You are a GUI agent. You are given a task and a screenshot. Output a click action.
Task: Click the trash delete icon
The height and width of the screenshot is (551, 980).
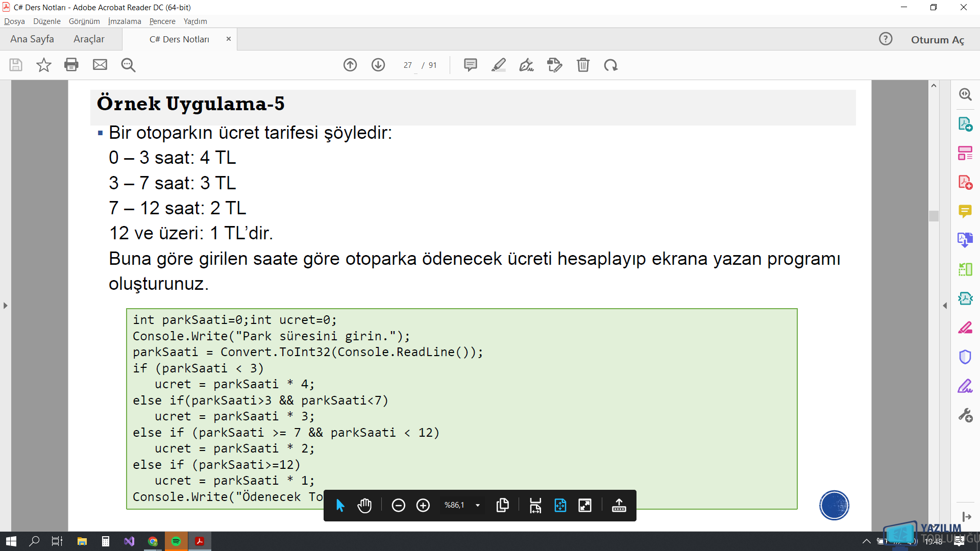point(583,65)
